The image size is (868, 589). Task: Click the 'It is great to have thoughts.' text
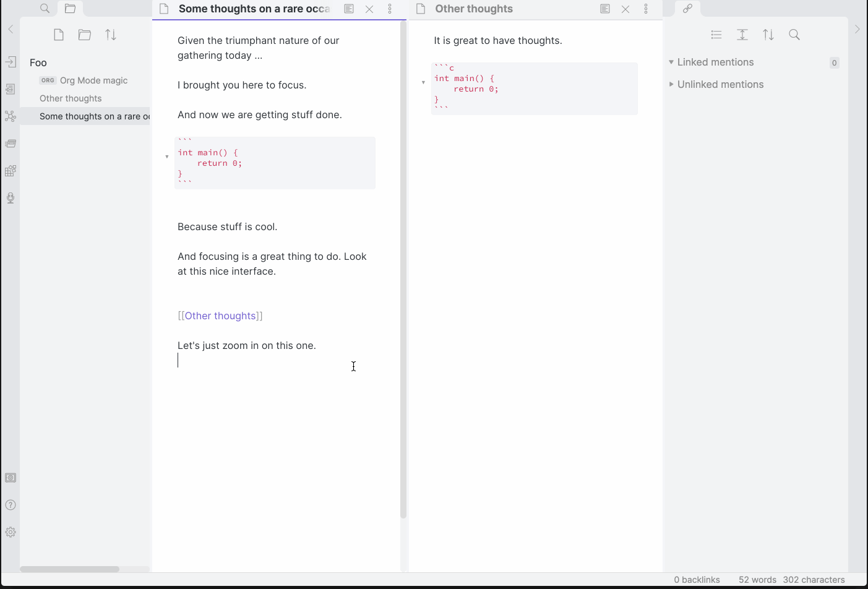click(x=498, y=40)
